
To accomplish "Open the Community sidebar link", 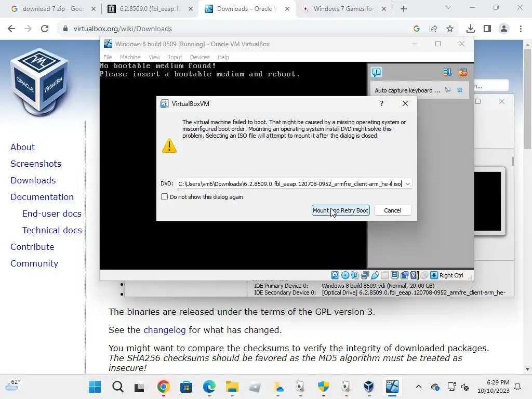I will click(34, 263).
